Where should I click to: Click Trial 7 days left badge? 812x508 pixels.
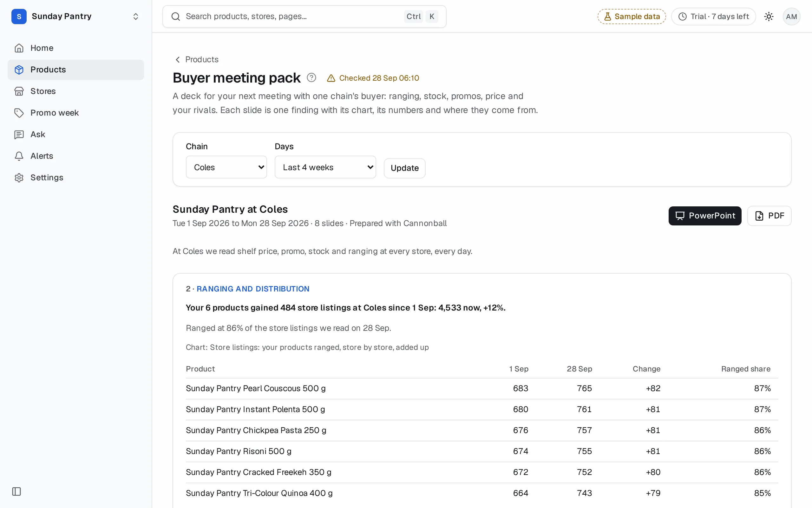tap(713, 17)
